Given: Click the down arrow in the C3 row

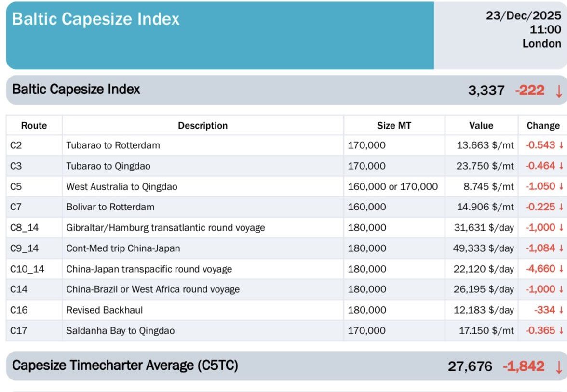Looking at the screenshot, I should point(561,166).
